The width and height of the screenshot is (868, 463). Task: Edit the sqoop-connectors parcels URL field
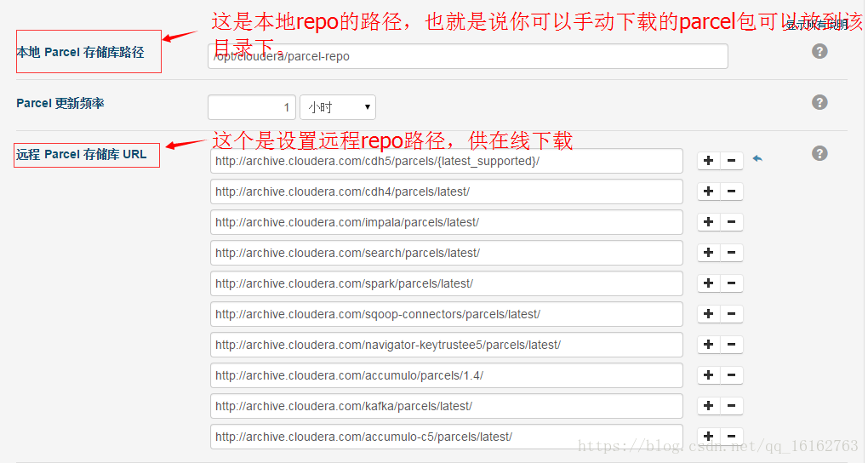(x=447, y=314)
